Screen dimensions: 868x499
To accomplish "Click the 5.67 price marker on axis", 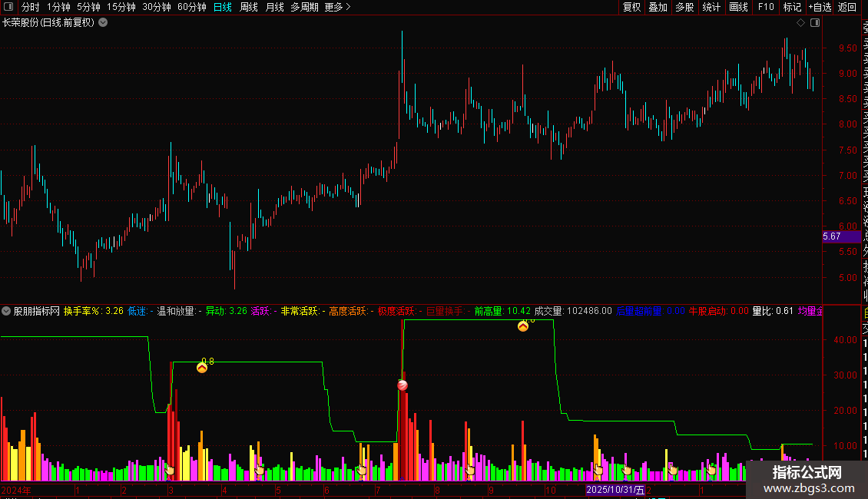I will click(841, 236).
